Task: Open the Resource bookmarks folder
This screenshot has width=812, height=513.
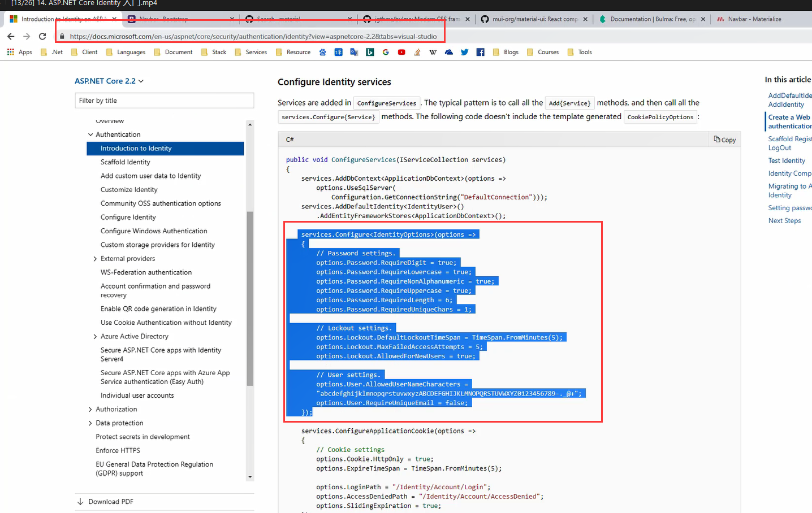Action: (x=293, y=52)
